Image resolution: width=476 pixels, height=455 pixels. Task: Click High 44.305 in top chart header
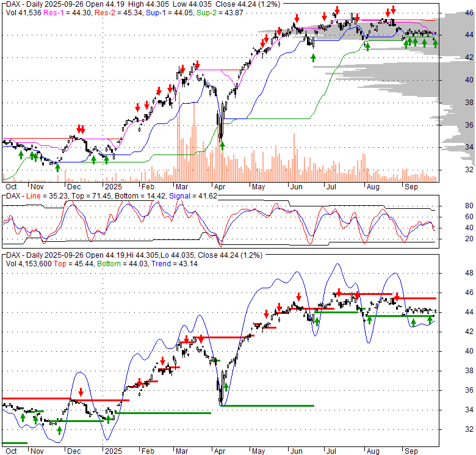tap(149, 4)
